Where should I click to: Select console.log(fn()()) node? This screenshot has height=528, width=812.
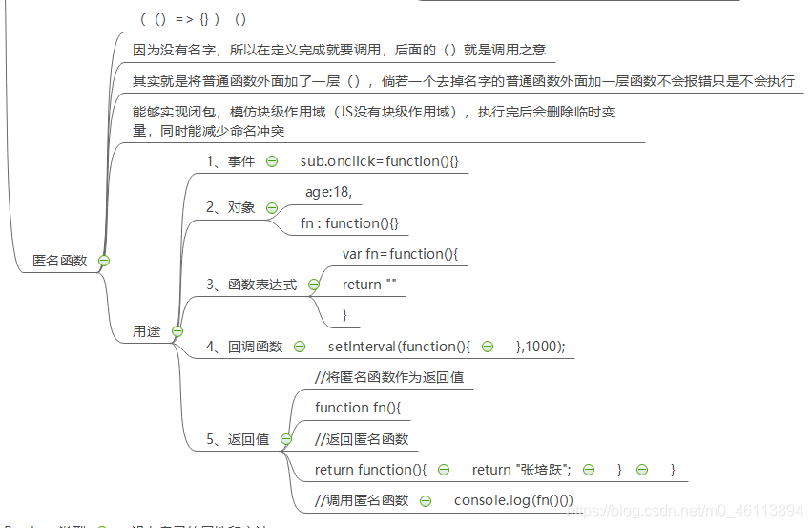click(x=513, y=501)
